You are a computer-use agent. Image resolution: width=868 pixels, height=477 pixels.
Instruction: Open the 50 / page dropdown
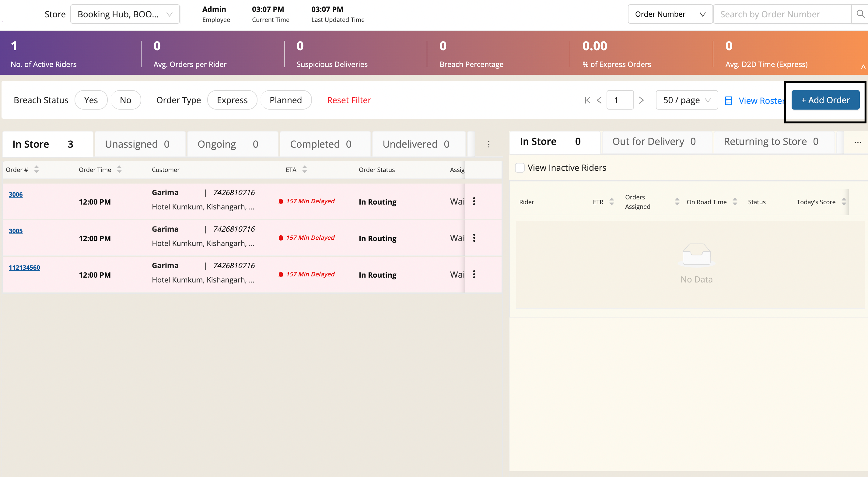[686, 100]
